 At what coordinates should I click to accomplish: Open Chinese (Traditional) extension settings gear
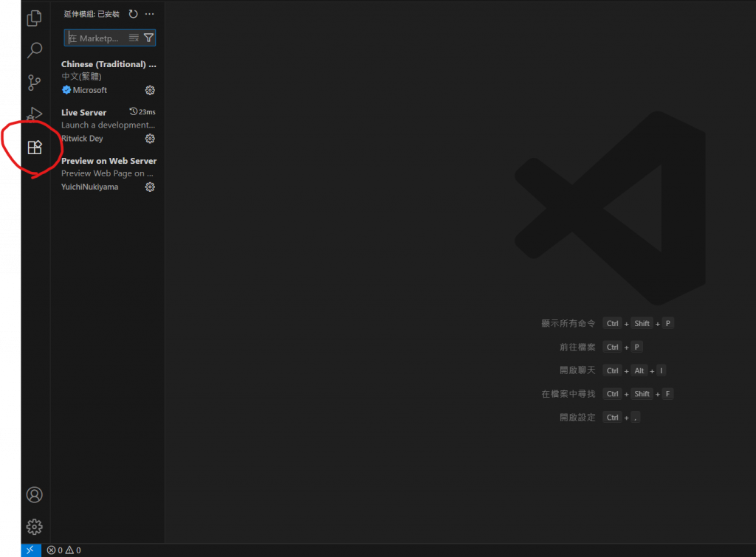point(150,90)
